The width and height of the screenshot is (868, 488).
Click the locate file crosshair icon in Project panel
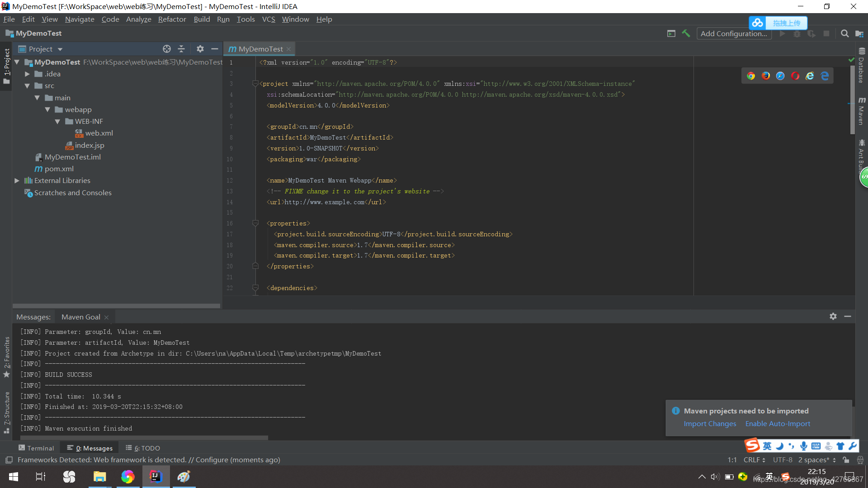[x=167, y=49]
